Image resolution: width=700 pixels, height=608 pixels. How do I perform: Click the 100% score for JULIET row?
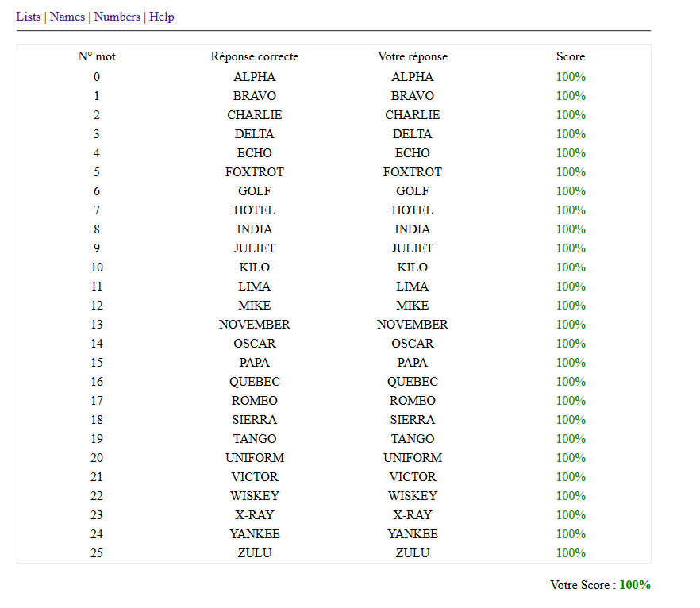571,248
